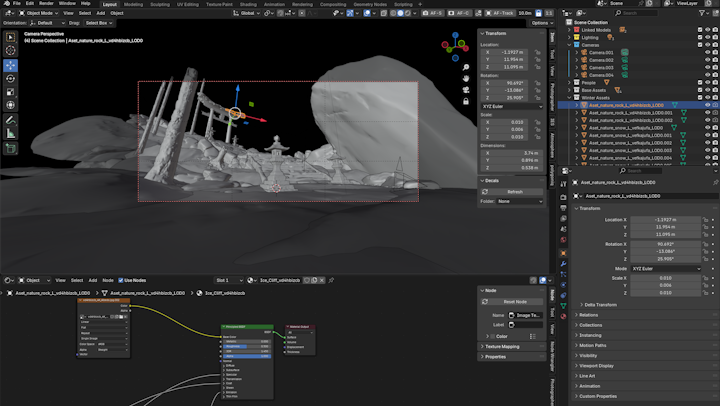Open the View Layer properties tab icon
The width and height of the screenshot is (720, 406).
tap(563, 218)
